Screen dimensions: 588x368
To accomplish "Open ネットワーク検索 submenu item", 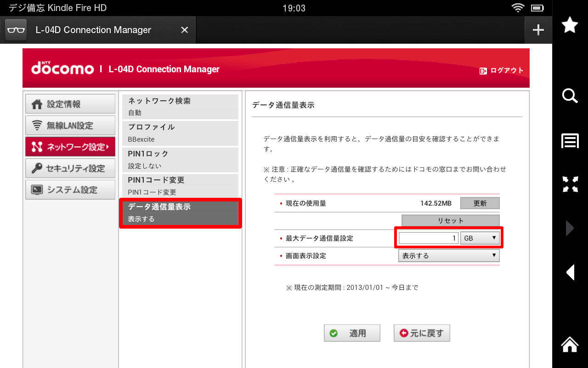I will coord(180,107).
